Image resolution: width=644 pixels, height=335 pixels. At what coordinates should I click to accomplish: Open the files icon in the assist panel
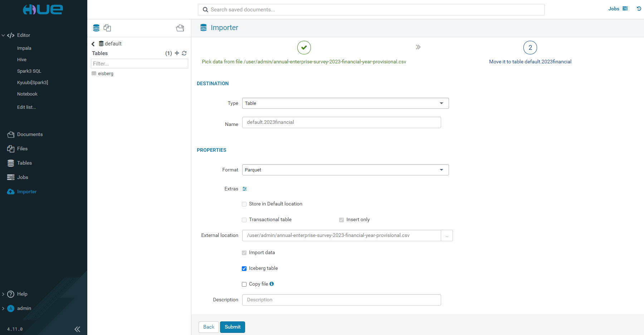tap(107, 28)
